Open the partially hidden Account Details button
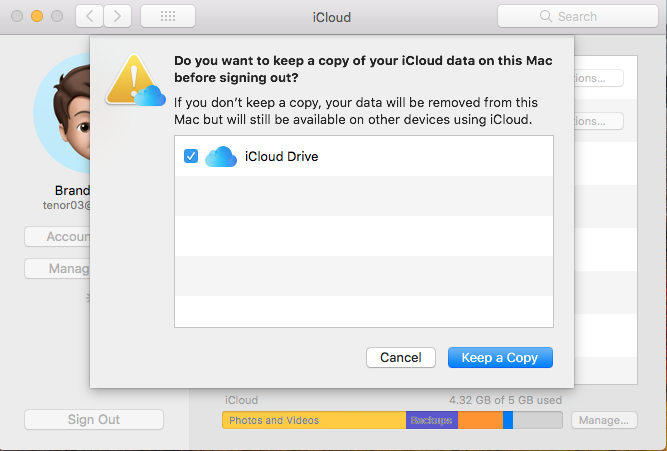Viewport: 667px width, 451px height. click(x=57, y=237)
